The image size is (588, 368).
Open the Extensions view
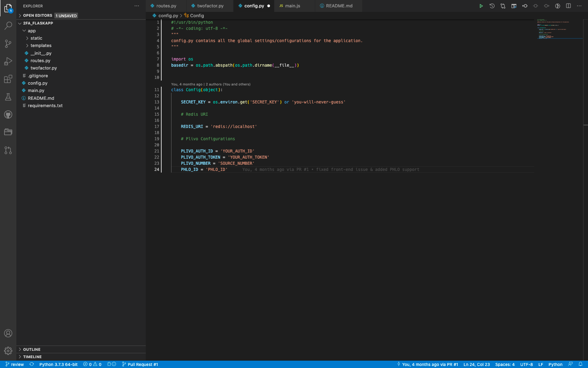[x=8, y=79]
